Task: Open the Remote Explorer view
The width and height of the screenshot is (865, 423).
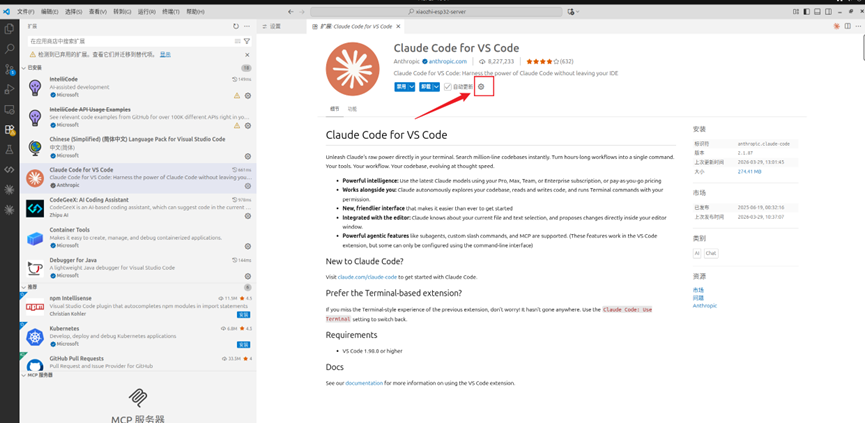Action: (x=9, y=109)
